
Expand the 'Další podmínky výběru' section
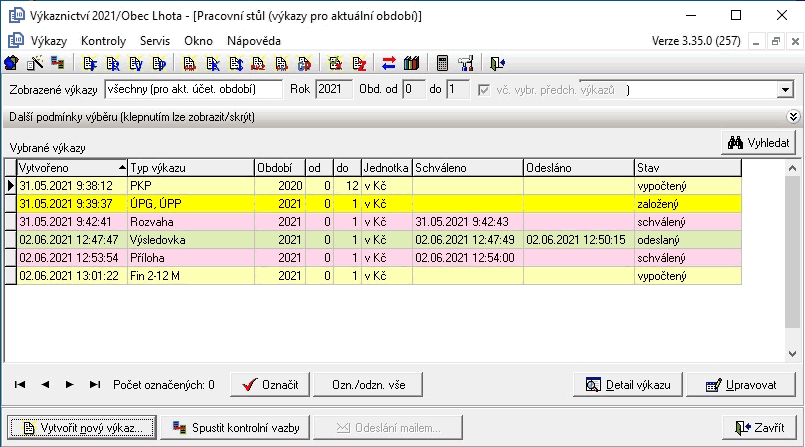tap(794, 117)
